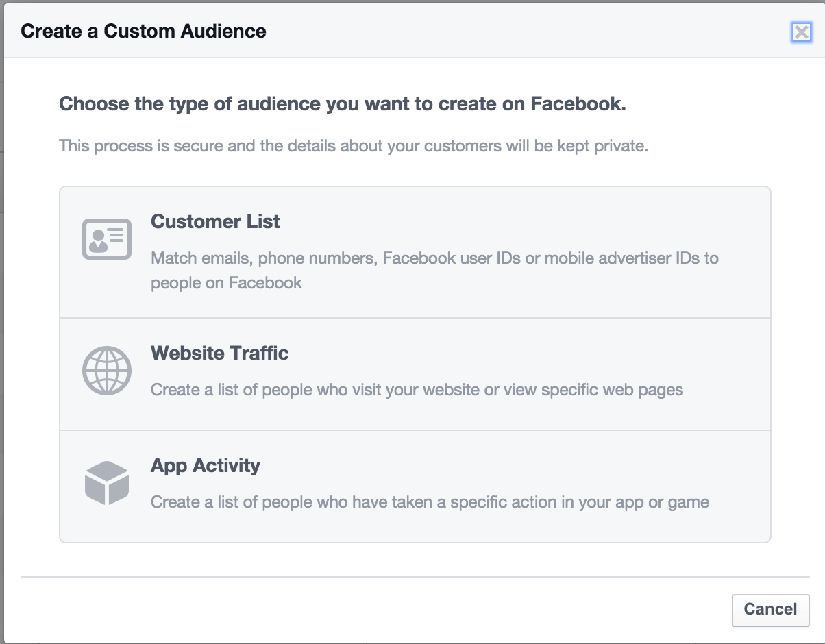Click the wireframe globe representing website visitors
Screen dimensions: 825x644
(106, 370)
